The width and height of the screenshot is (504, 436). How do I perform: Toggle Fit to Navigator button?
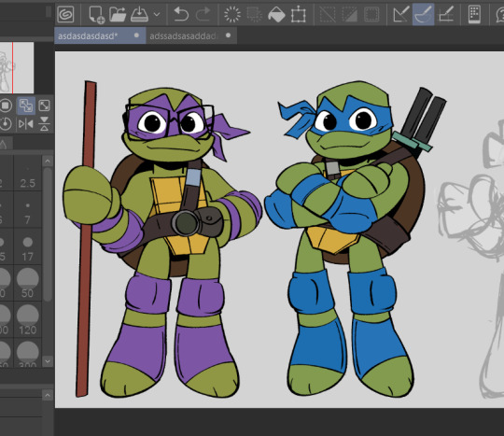[26, 105]
